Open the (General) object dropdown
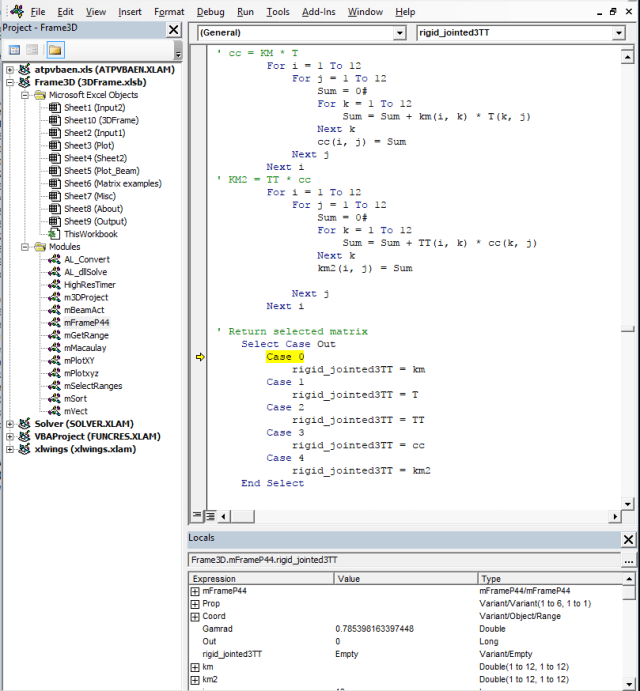 click(x=398, y=33)
